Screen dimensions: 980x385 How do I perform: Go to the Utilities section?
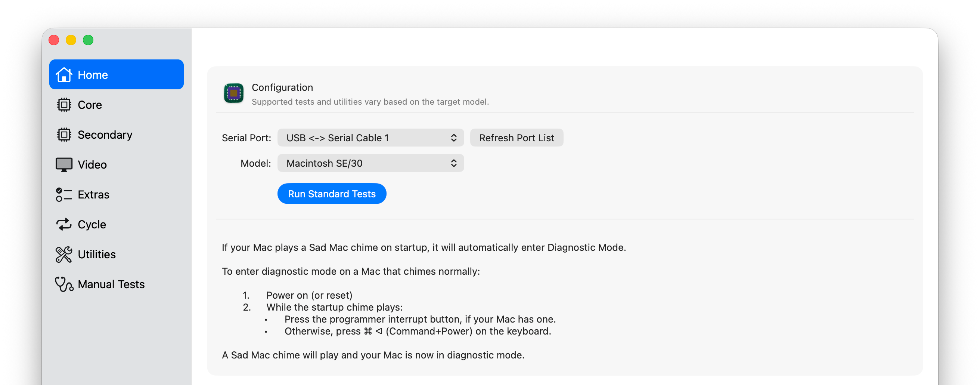[x=97, y=255]
